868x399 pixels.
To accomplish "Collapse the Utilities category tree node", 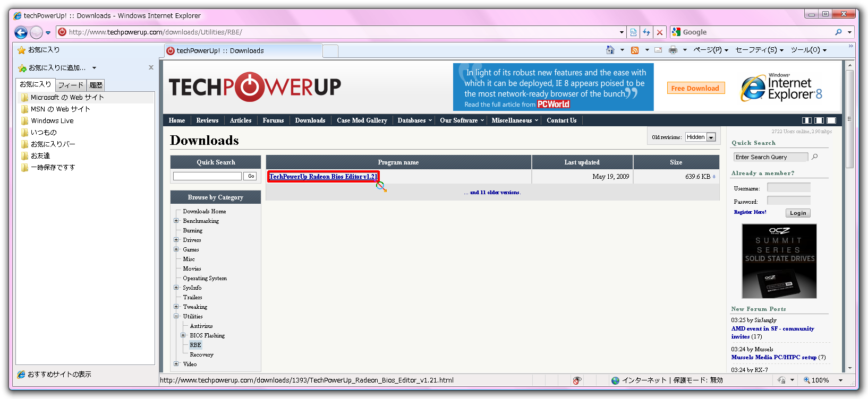I will [x=176, y=316].
